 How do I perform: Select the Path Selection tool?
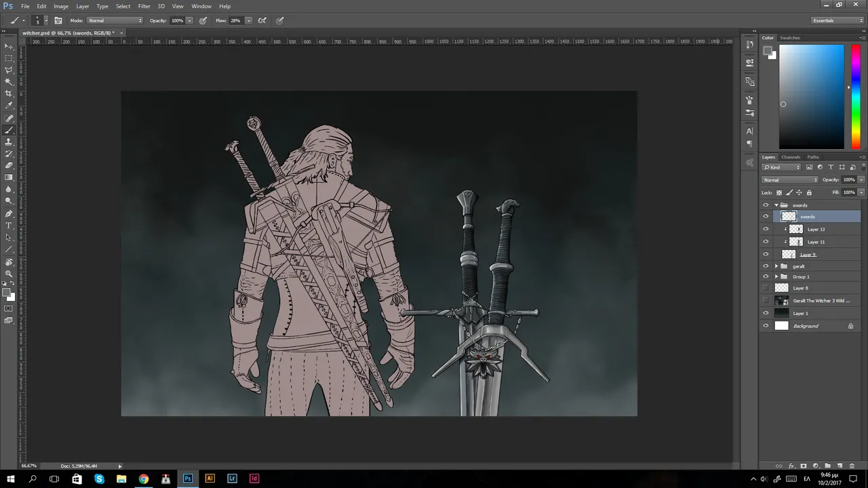9,237
